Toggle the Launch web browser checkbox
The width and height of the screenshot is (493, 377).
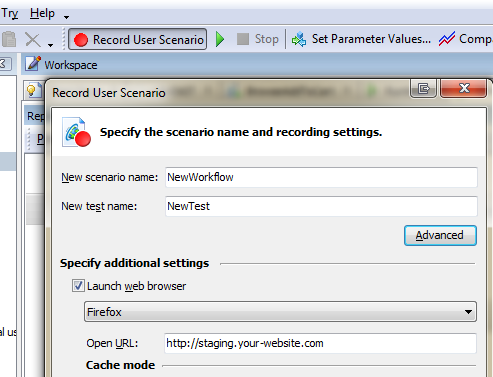(78, 286)
